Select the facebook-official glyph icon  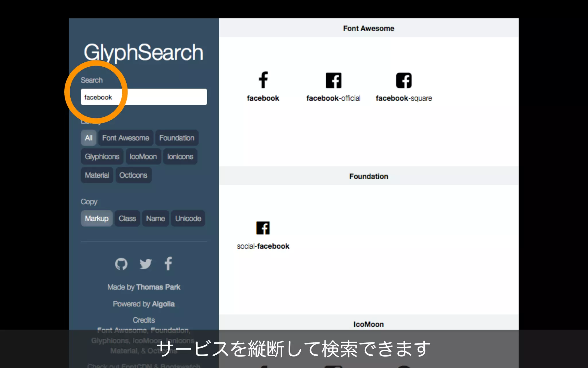click(333, 80)
